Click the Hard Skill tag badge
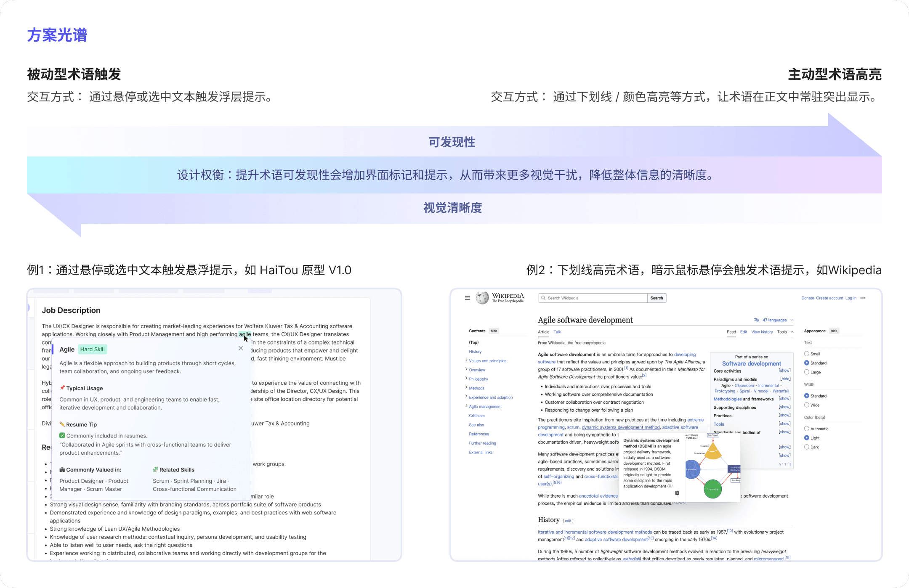Screen dimensions: 909x588 pyautogui.click(x=93, y=349)
